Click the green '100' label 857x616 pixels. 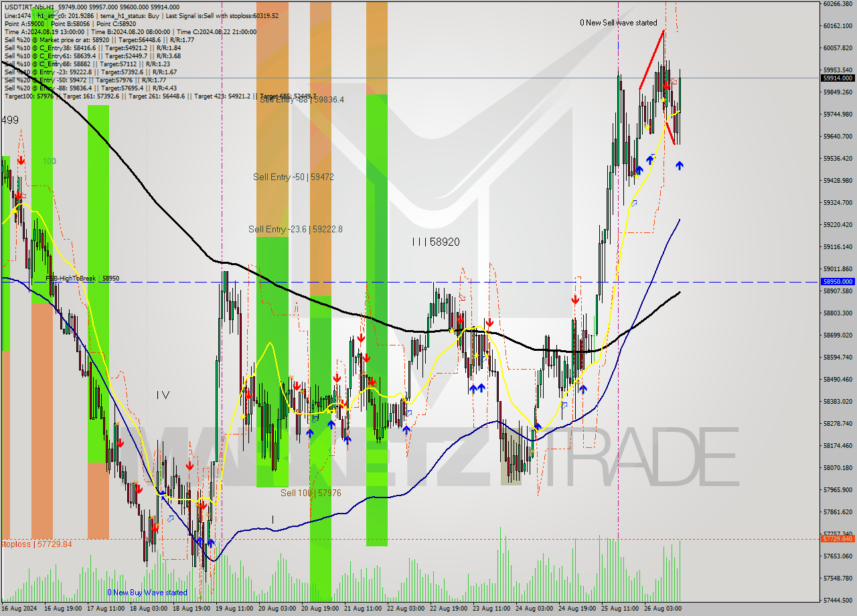(50, 161)
